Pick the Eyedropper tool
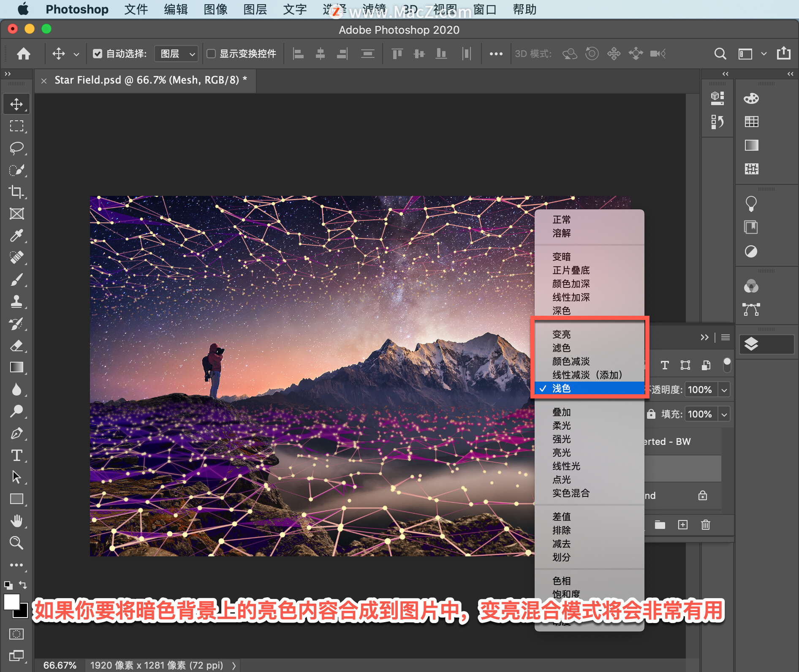 click(x=16, y=235)
